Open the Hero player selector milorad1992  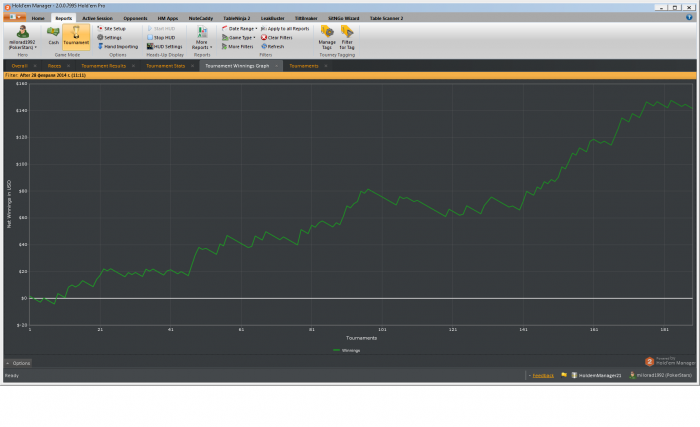22,38
